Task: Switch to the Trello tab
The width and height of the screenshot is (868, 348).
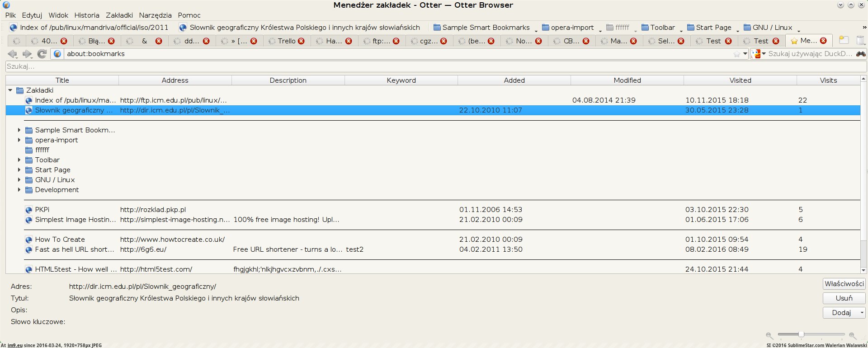Action: point(286,41)
